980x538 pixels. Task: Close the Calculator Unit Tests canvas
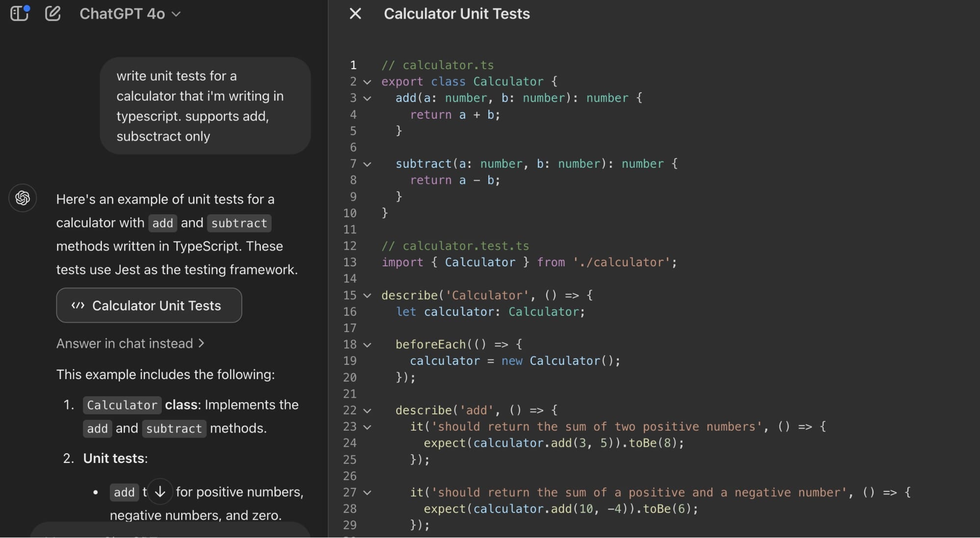tap(355, 14)
